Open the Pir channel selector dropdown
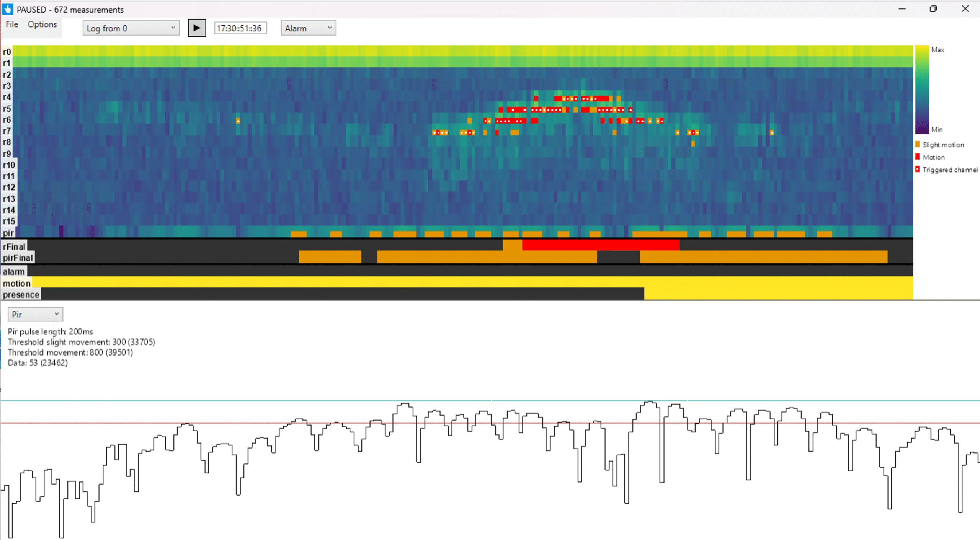 click(35, 314)
